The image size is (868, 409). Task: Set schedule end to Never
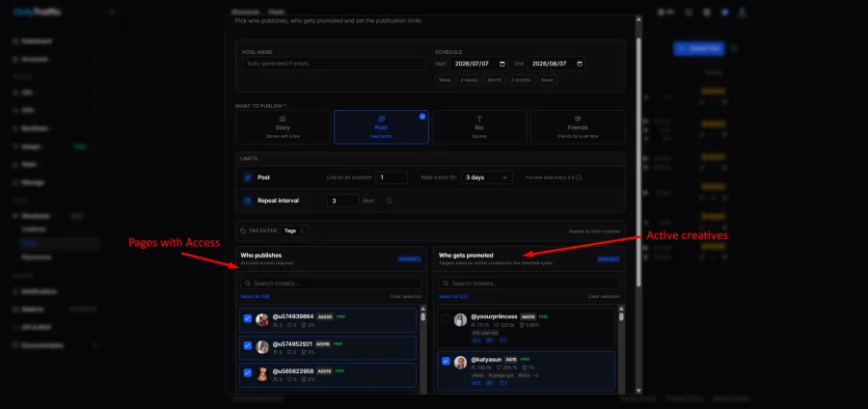[547, 80]
